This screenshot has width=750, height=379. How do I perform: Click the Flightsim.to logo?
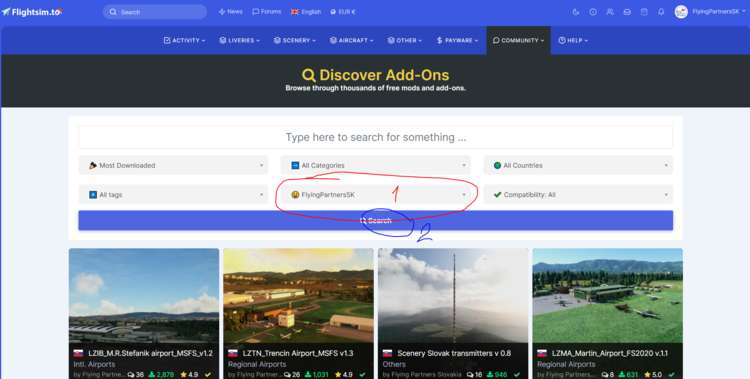click(x=32, y=12)
